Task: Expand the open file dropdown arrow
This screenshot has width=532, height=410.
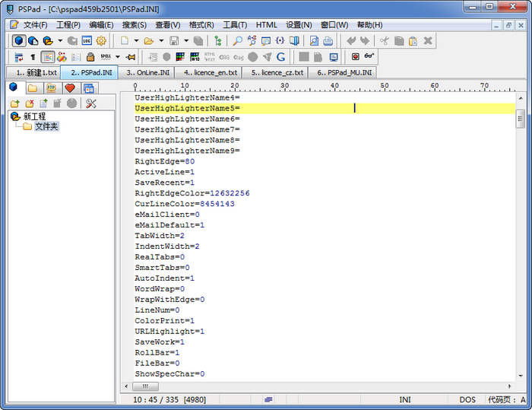Action: tap(161, 41)
